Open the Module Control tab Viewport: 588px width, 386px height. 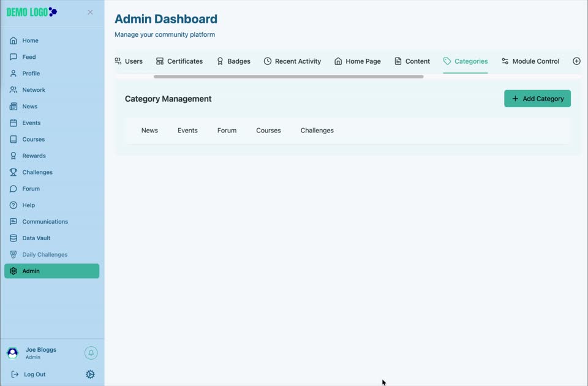pyautogui.click(x=530, y=61)
